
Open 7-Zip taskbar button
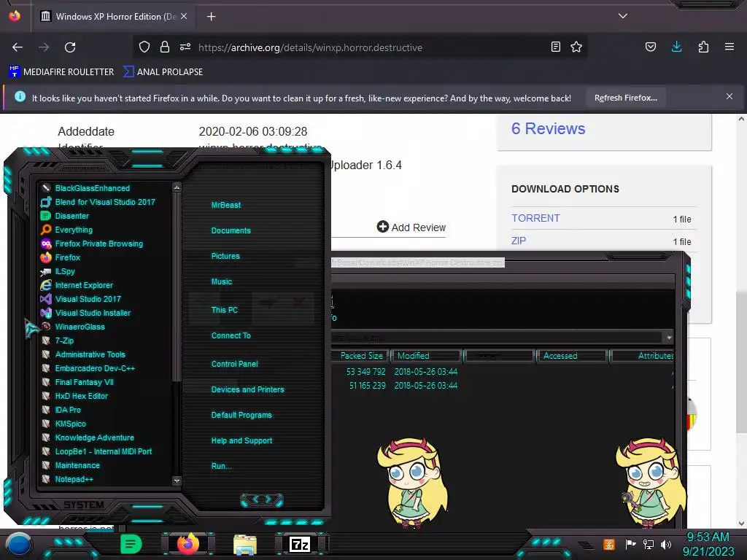click(x=300, y=544)
